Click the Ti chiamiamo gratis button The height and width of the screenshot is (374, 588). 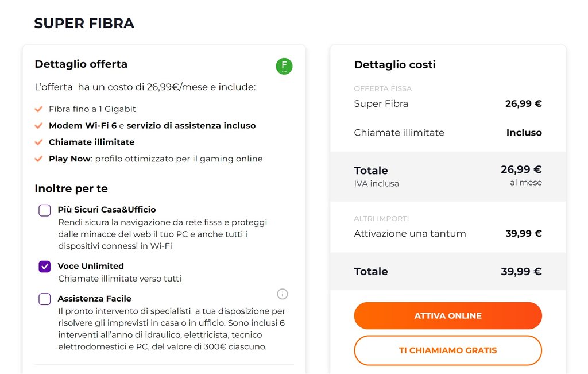click(448, 350)
